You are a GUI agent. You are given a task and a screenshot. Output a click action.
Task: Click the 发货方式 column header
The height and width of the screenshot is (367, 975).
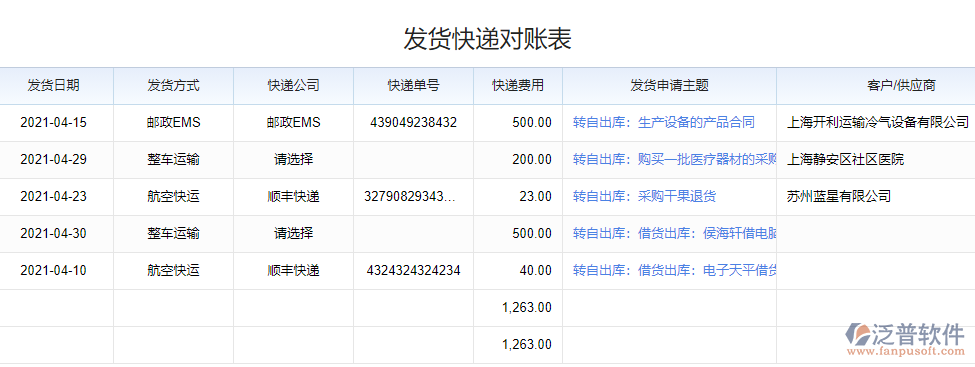click(x=173, y=86)
